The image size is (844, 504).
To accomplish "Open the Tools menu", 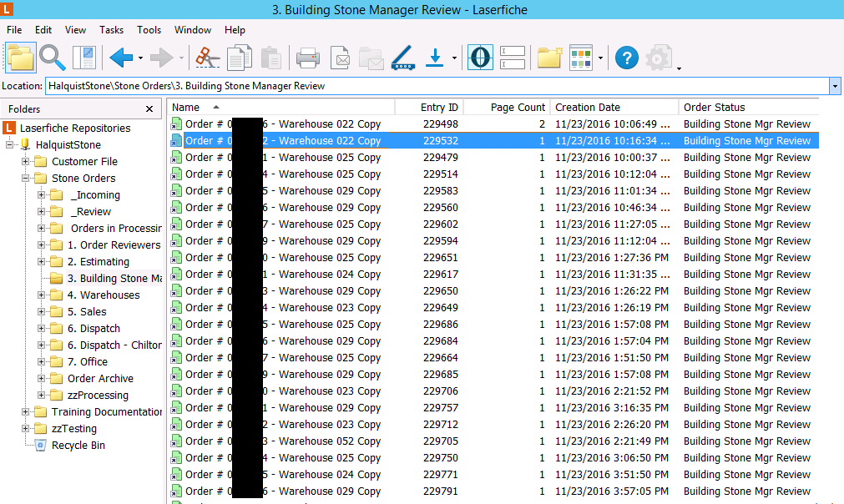I will [x=149, y=30].
